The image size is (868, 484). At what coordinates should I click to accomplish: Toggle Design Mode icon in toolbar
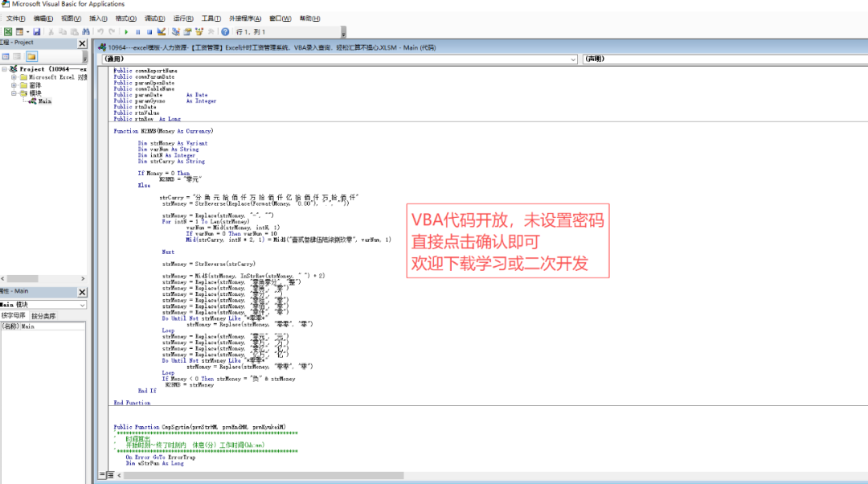pos(162,31)
